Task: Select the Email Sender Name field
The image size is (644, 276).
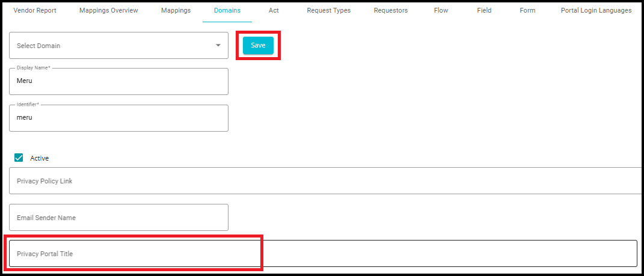Action: (118, 218)
